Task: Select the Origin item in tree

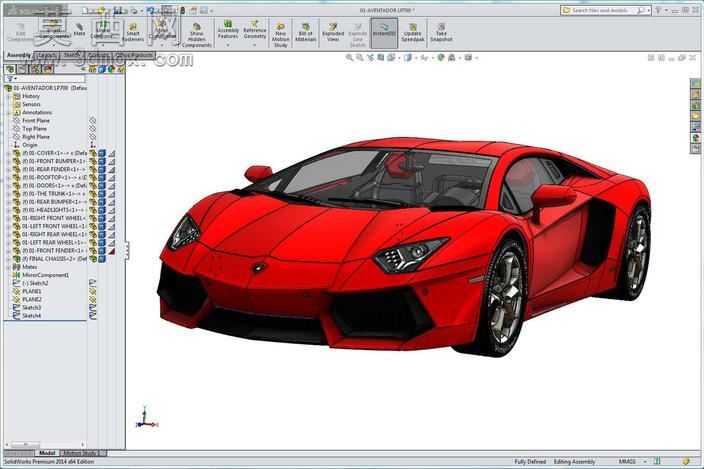Action: (30, 145)
